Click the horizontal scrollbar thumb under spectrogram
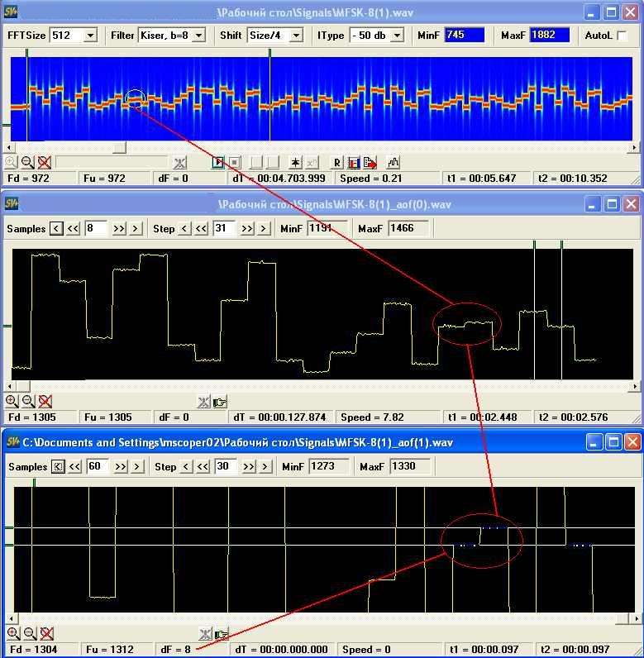The image size is (644, 658). 120,147
